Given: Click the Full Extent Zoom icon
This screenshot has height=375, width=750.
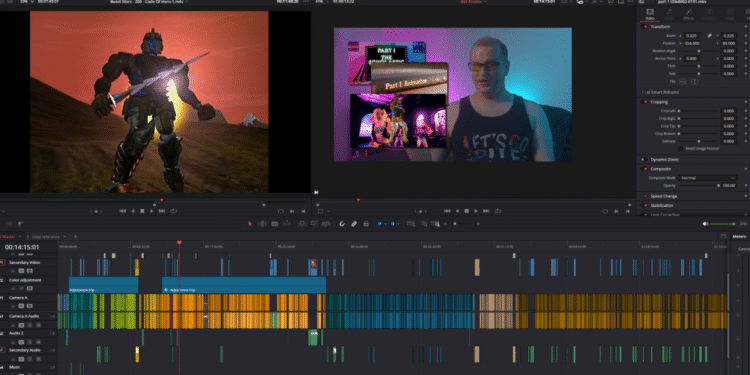Looking at the screenshot, I should click(x=410, y=223).
